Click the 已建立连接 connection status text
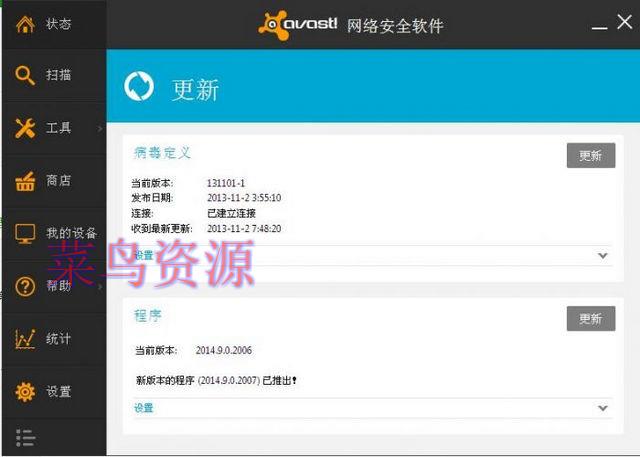 [x=231, y=213]
